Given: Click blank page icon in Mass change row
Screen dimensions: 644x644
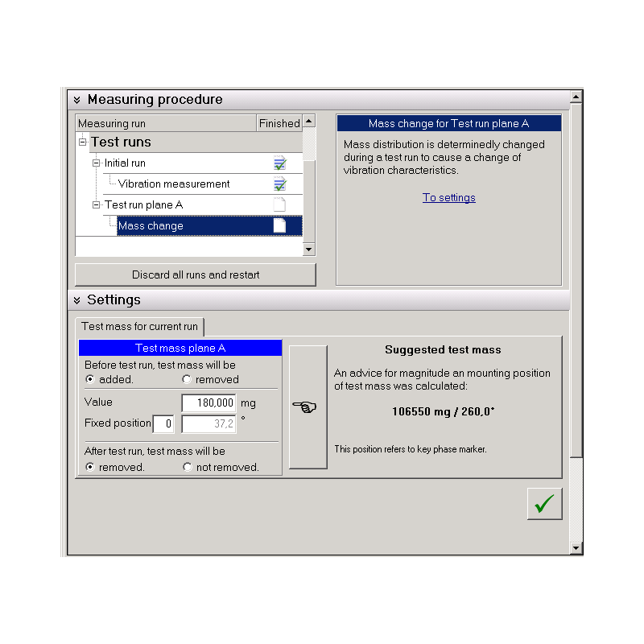Looking at the screenshot, I should point(279,226).
